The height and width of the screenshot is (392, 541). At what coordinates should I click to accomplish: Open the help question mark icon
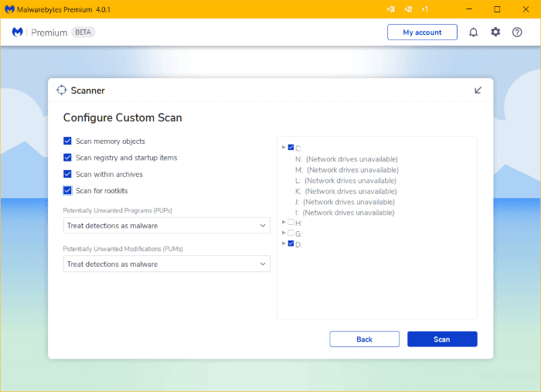click(x=517, y=32)
